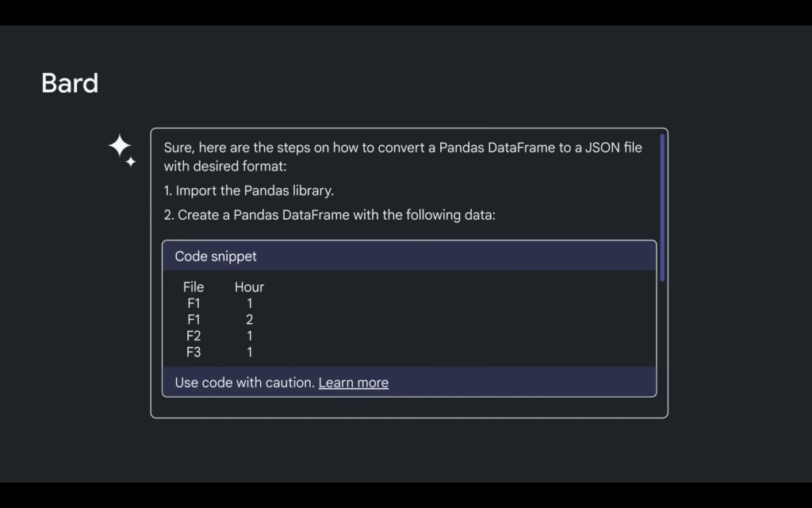Click the large Bard sparkle icon

(x=119, y=146)
